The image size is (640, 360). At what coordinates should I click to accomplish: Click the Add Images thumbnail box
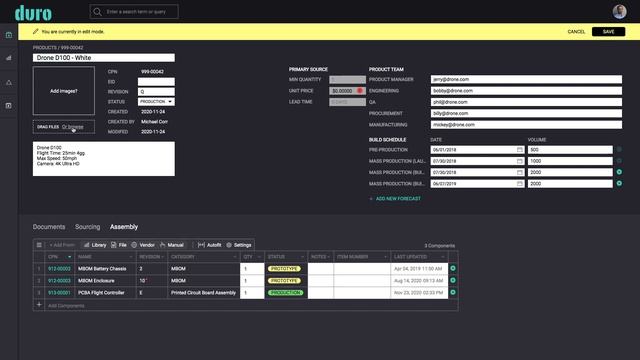coord(64,91)
